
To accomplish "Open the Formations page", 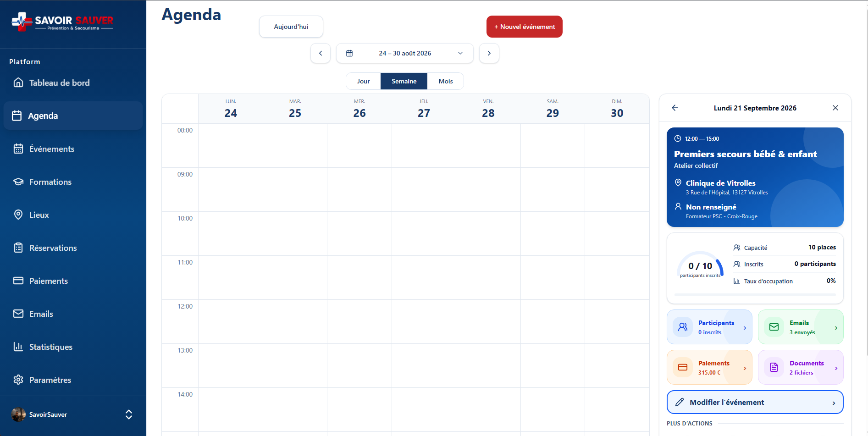I will [x=73, y=182].
